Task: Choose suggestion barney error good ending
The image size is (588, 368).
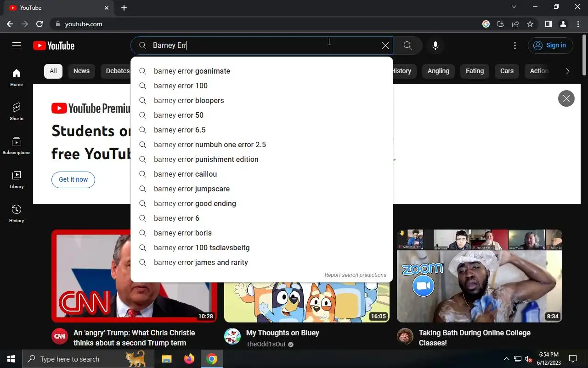Action: 262,203
